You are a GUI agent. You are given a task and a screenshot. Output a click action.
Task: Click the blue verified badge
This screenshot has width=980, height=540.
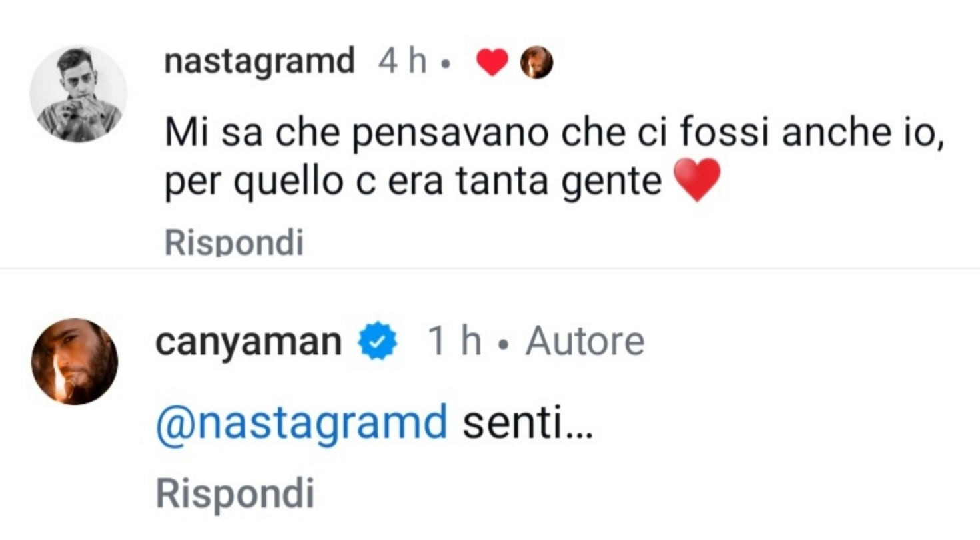378,342
